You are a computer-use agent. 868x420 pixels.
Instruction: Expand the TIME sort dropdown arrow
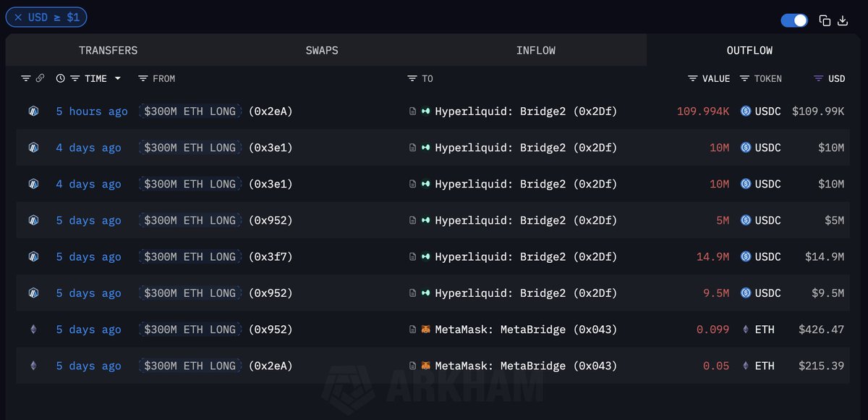pyautogui.click(x=118, y=78)
